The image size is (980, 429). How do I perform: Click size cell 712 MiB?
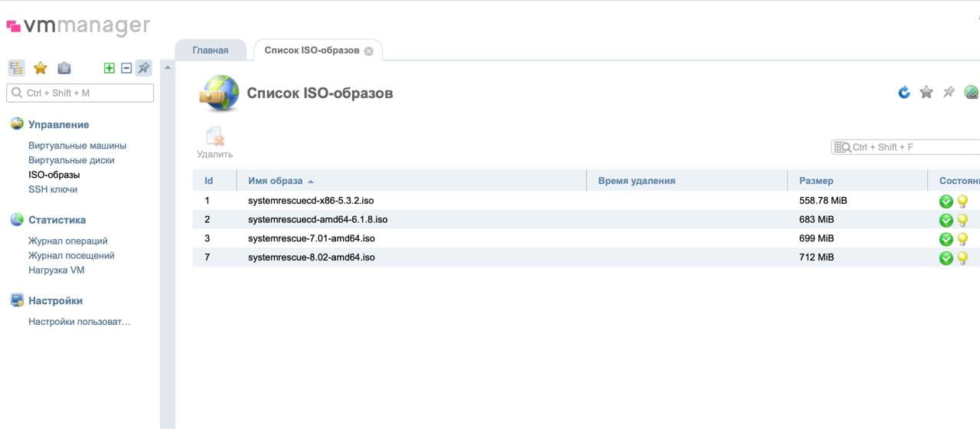coord(816,257)
